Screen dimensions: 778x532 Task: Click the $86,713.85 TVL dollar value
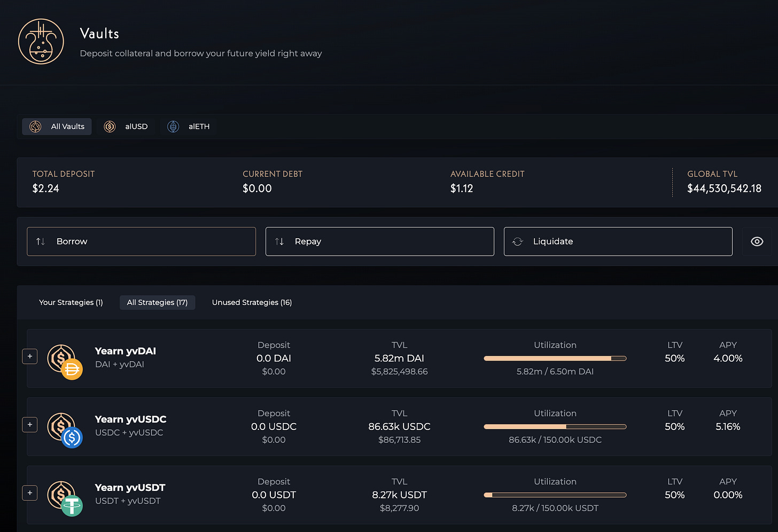pos(399,440)
